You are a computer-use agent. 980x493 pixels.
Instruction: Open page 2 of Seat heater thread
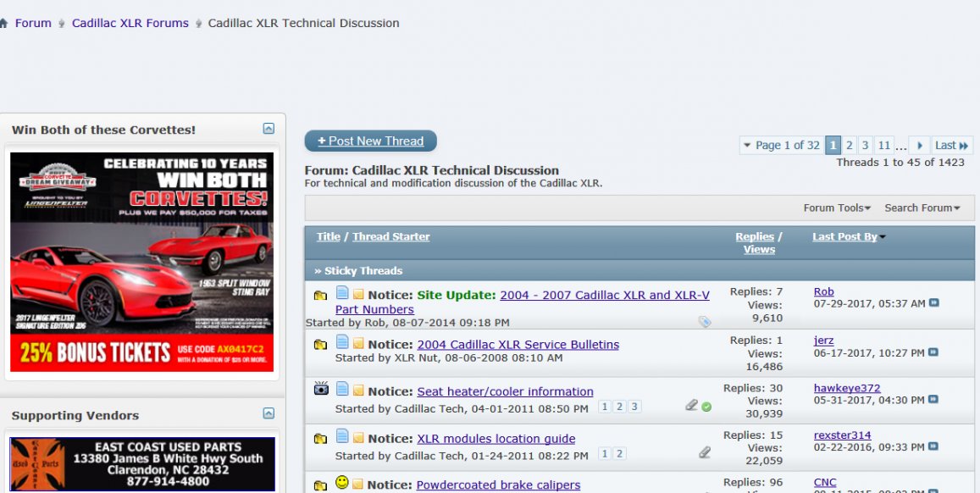[x=619, y=407]
